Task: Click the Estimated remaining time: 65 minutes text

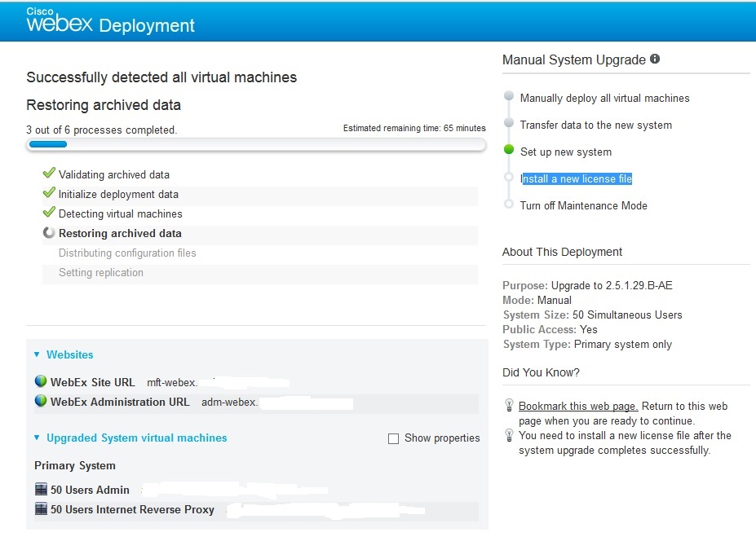Action: [414, 128]
